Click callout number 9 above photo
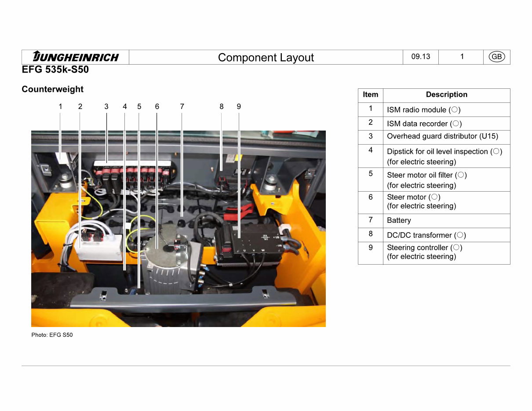 pyautogui.click(x=239, y=106)
